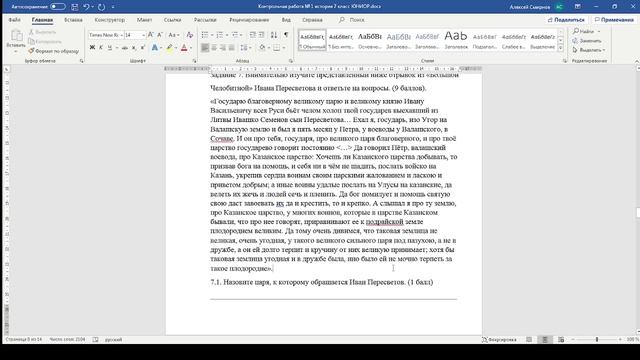Screen dimensions: 640x360
Task: Apply the red font color
Action: [x=184, y=48]
